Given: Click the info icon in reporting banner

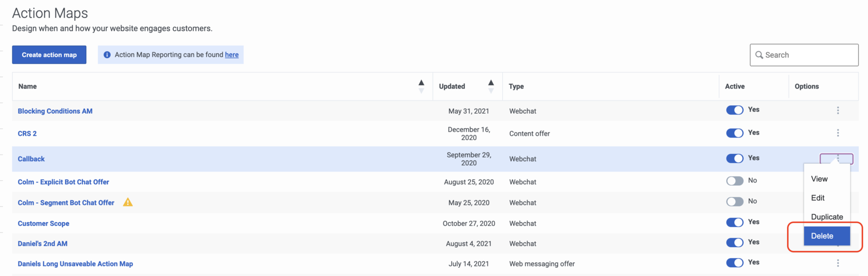Looking at the screenshot, I should coord(107,55).
